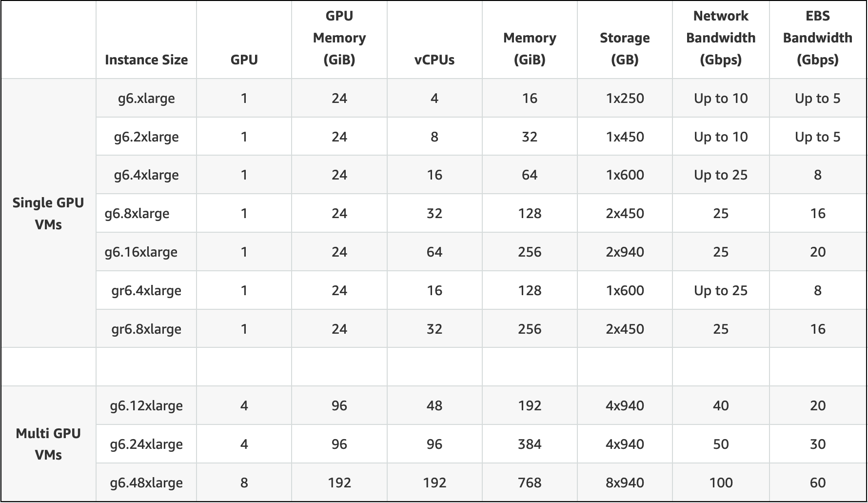Select the g6.24xlarge instance row label
This screenshot has width=868, height=503.
pyautogui.click(x=146, y=444)
